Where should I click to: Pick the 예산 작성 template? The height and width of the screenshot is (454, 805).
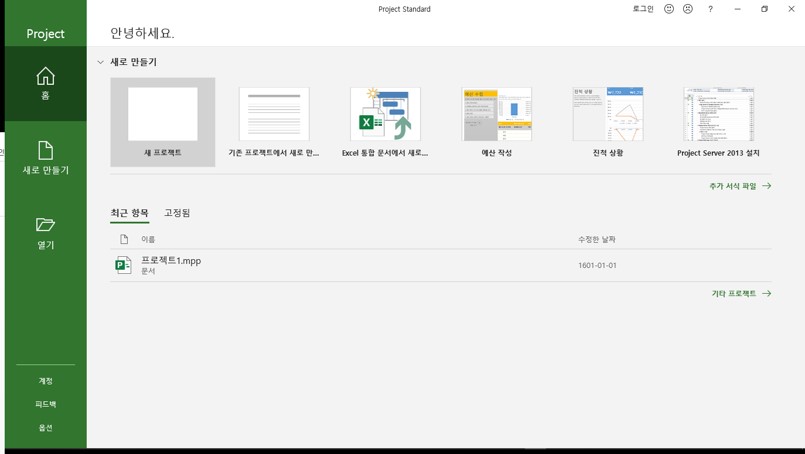point(496,122)
